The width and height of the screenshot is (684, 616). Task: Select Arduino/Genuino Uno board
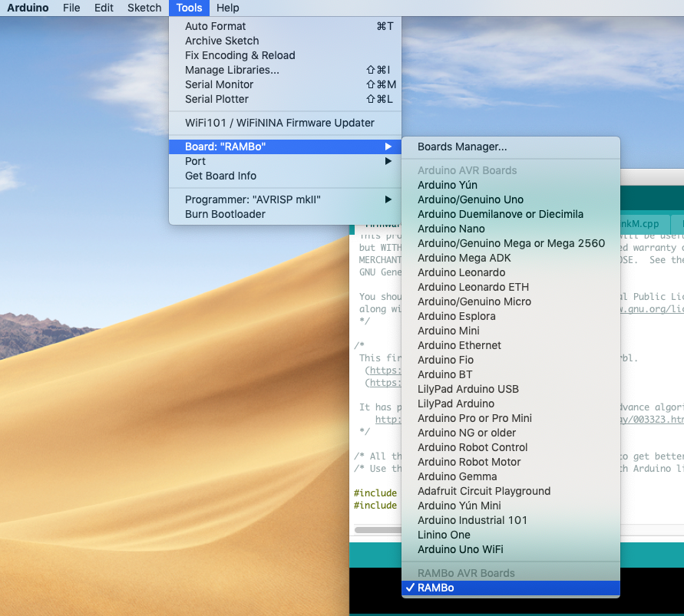511,199
